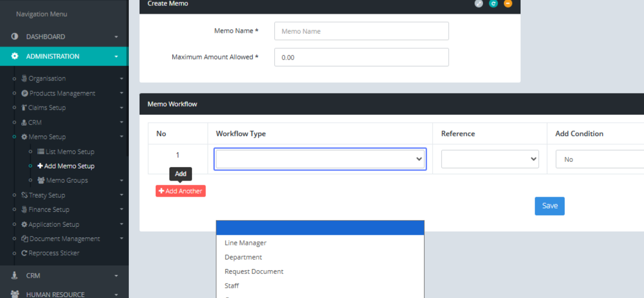The image size is (644, 298).
Task: Click the teal refresh icon in Create Memo header
Action: (x=493, y=4)
